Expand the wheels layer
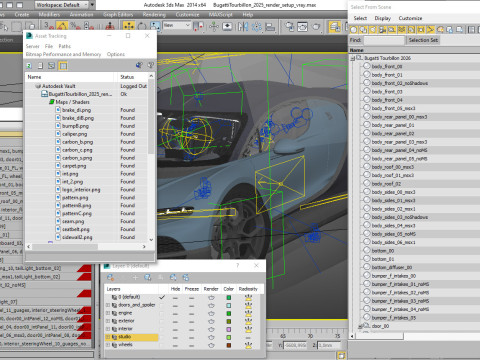Screen dimensions: 480x360 [108, 345]
